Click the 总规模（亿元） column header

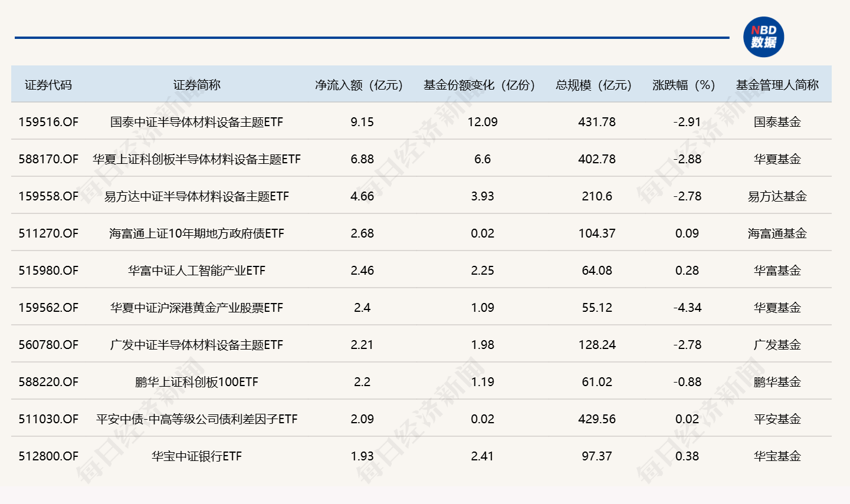(593, 85)
